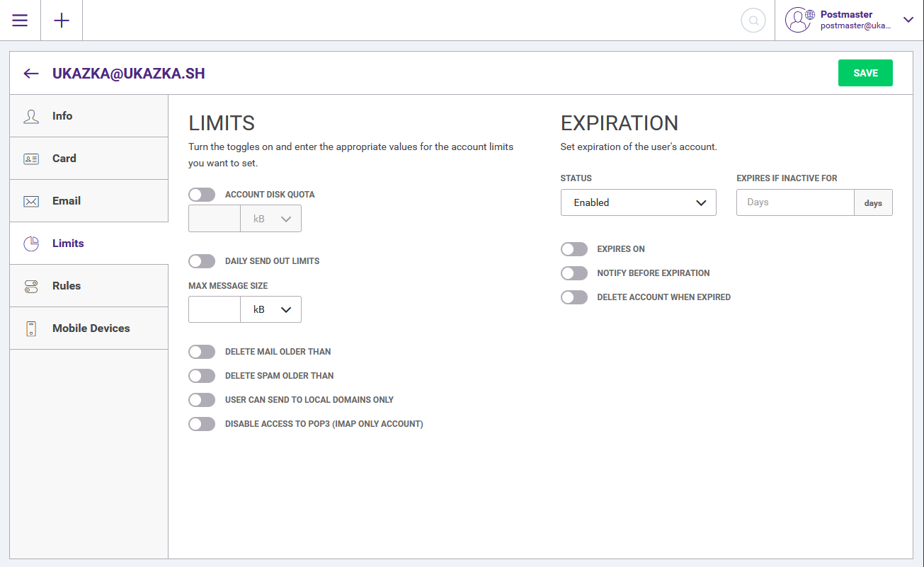Click the plus add-new icon
Image resolution: width=924 pixels, height=567 pixels.
62,21
